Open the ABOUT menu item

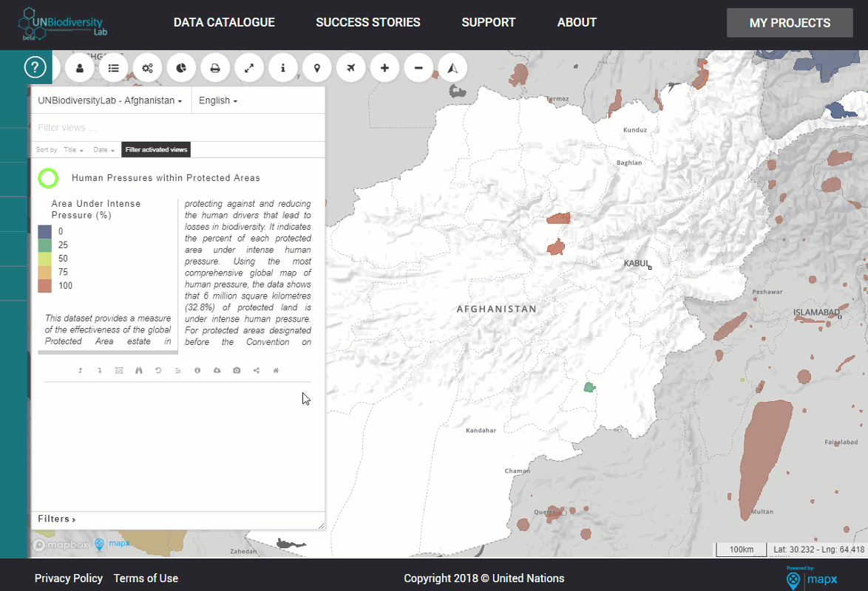[x=577, y=23]
